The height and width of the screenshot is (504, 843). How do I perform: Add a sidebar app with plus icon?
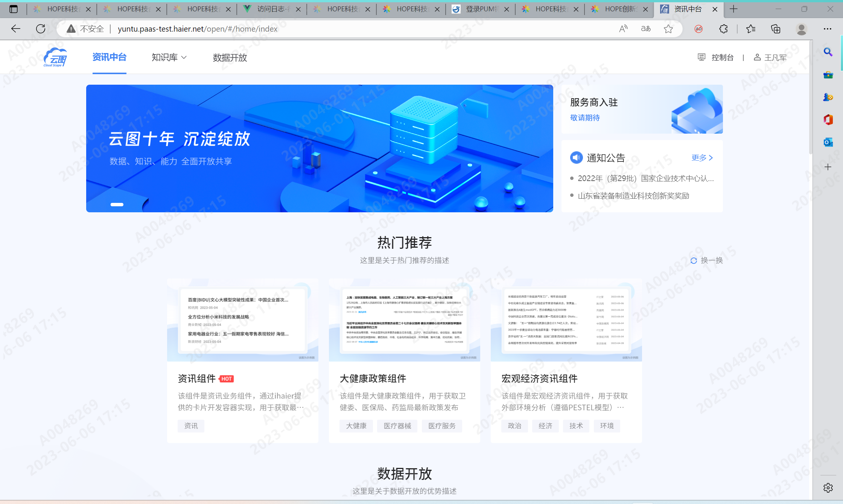(828, 167)
